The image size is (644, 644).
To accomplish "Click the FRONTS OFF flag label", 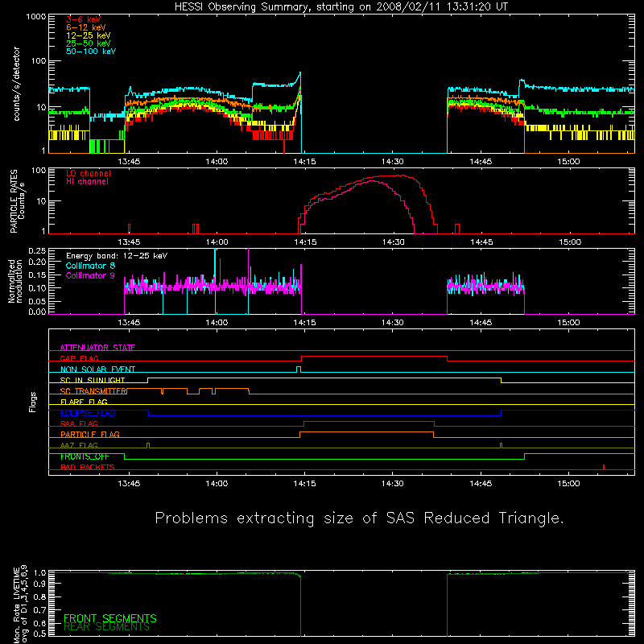I will point(85,456).
